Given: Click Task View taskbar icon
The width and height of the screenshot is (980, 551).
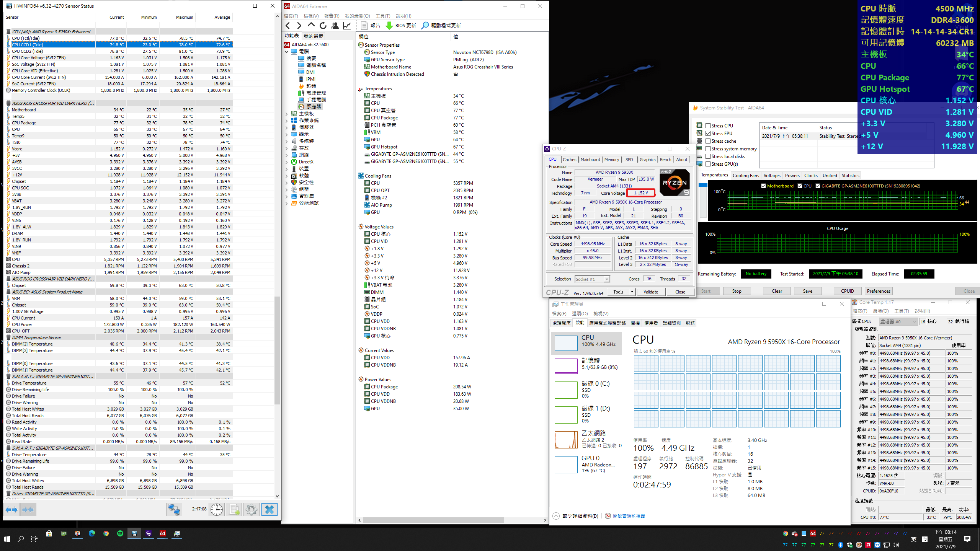Looking at the screenshot, I should pos(34,539).
